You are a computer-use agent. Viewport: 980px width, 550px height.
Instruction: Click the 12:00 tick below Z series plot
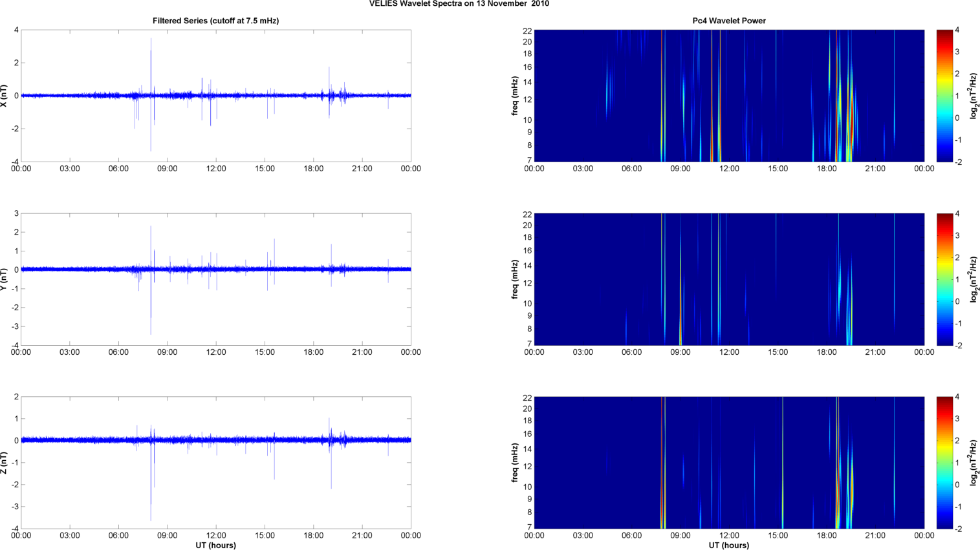(216, 535)
